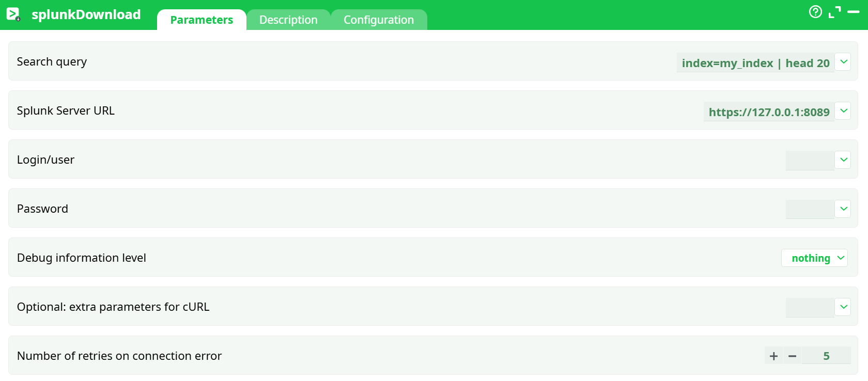Open the Debug information level dropdown
868x381 pixels.
[x=814, y=258]
